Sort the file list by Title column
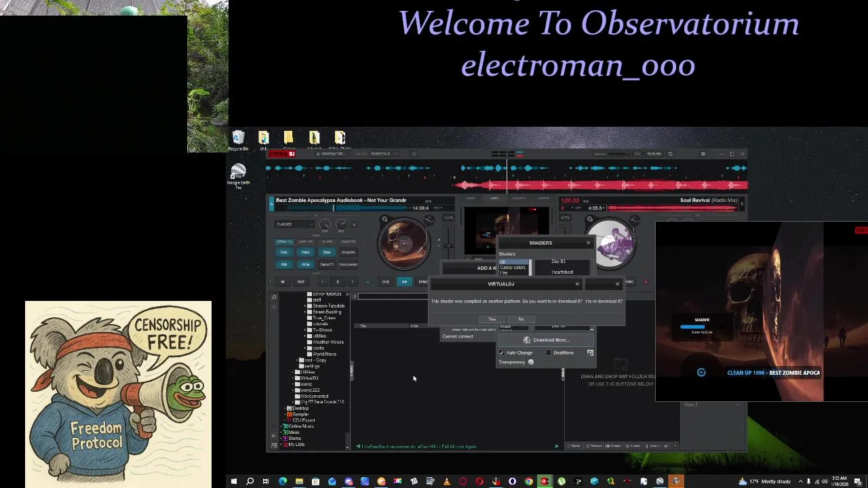Image resolution: width=868 pixels, height=488 pixels. pos(363,326)
